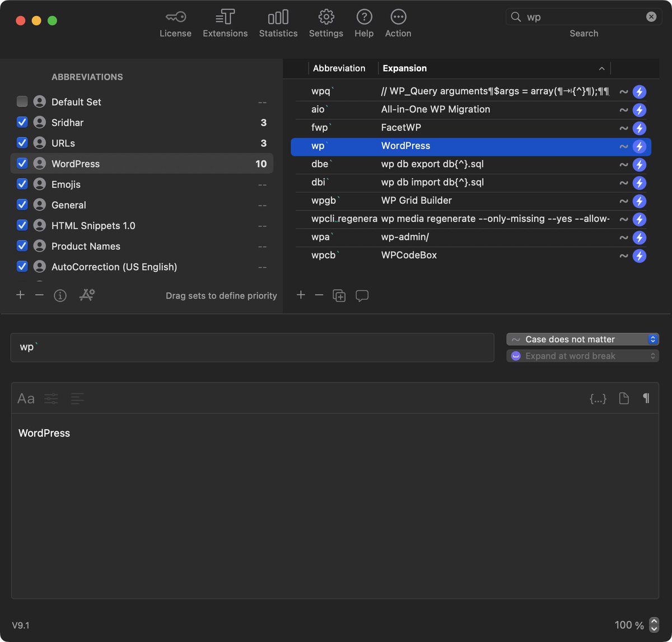Select the wp db export row

point(471,164)
